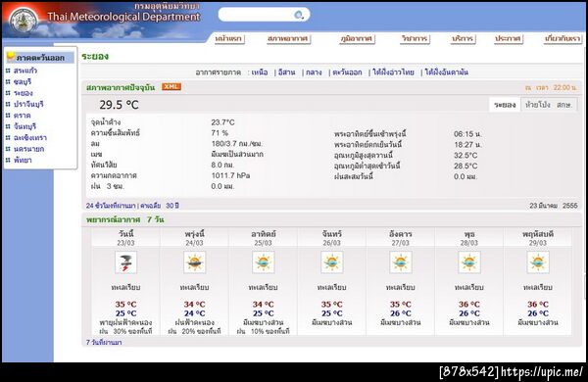This screenshot has width=588, height=382.
Task: Open สระแก้ว in the sidebar
Action: 25,71
